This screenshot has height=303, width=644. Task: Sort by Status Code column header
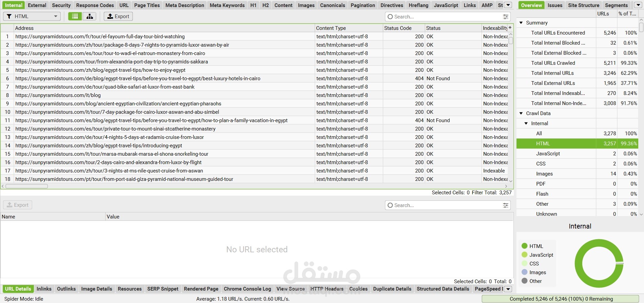[404, 28]
